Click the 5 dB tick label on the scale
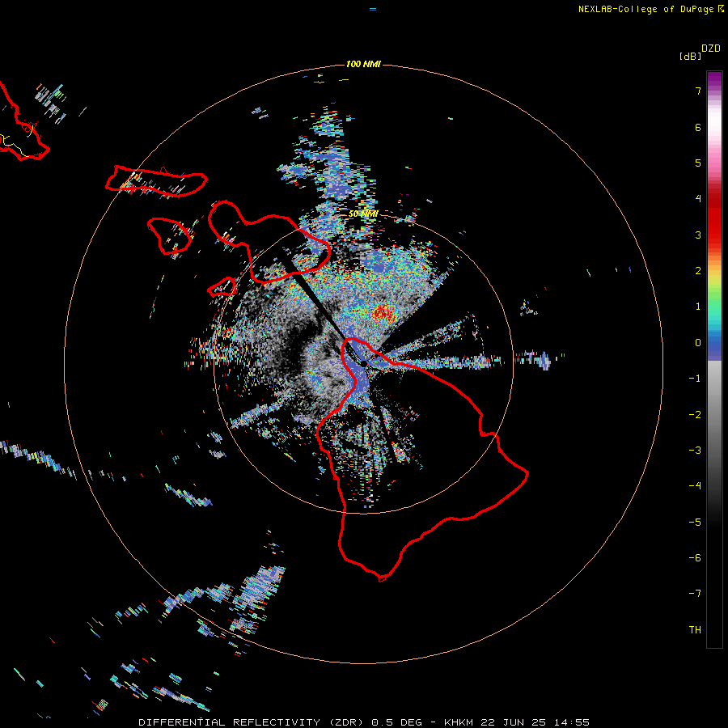 pyautogui.click(x=698, y=163)
